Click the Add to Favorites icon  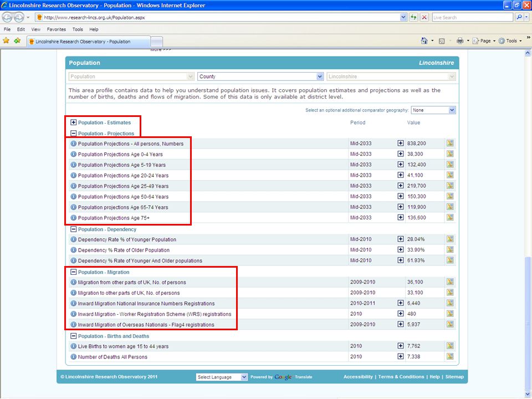(x=17, y=40)
